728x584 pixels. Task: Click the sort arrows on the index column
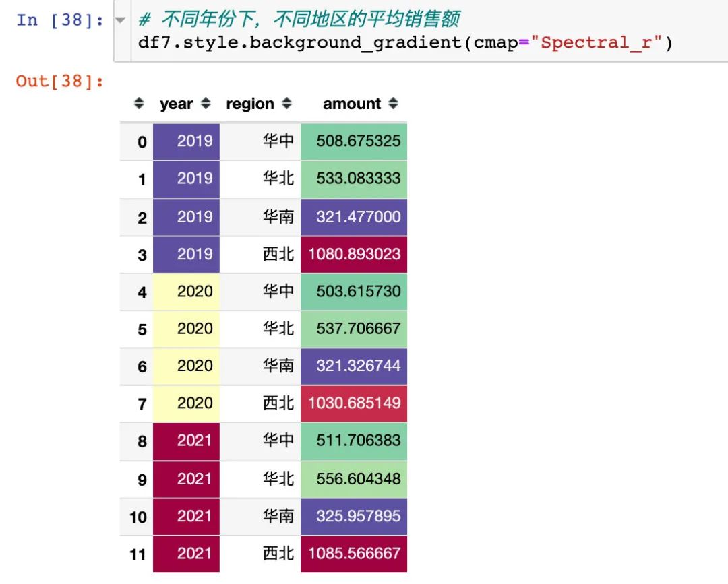pos(139,104)
